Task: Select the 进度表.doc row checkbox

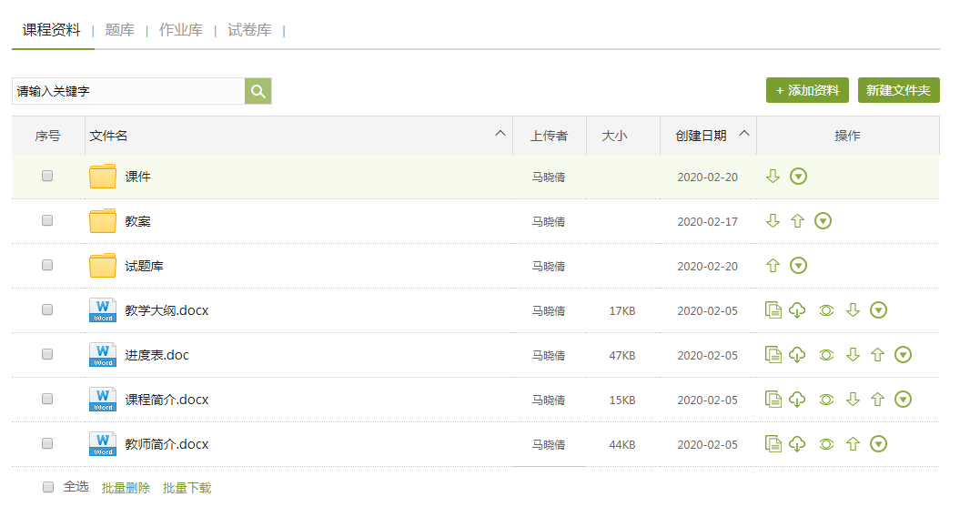Action: coord(47,355)
